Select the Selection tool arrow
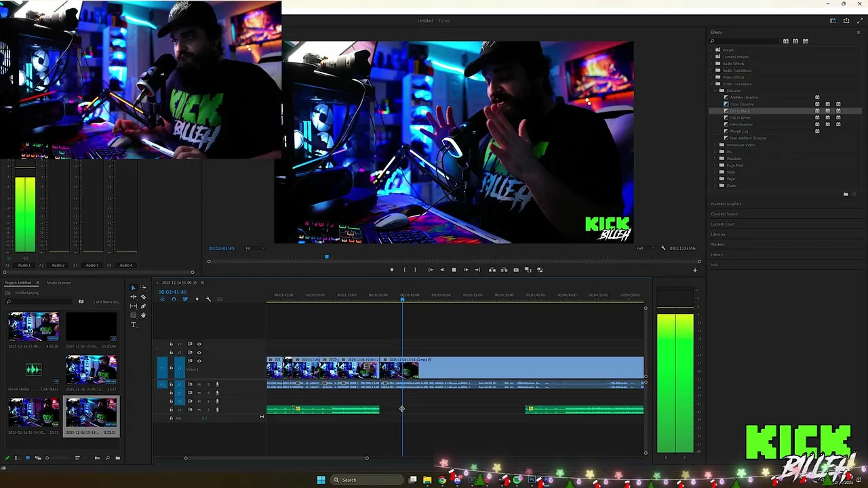Viewport: 868px width, 488px height. [134, 288]
